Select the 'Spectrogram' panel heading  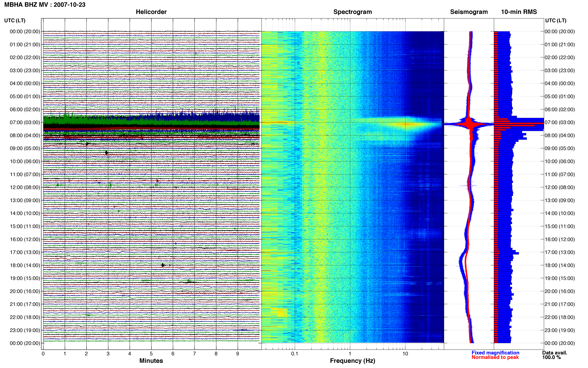pyautogui.click(x=352, y=12)
